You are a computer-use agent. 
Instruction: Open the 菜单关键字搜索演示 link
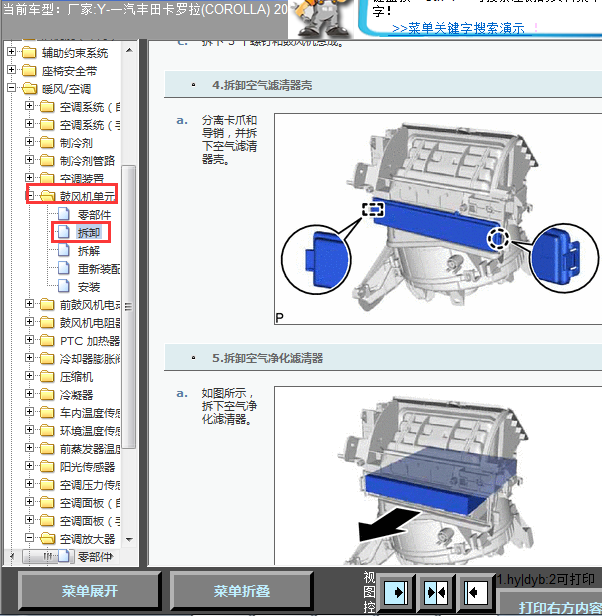coord(458,28)
